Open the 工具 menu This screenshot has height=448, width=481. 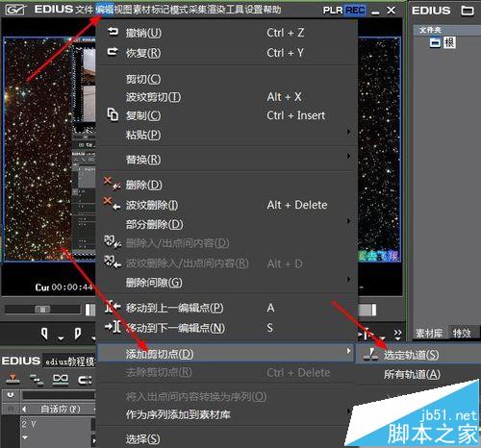tap(235, 10)
